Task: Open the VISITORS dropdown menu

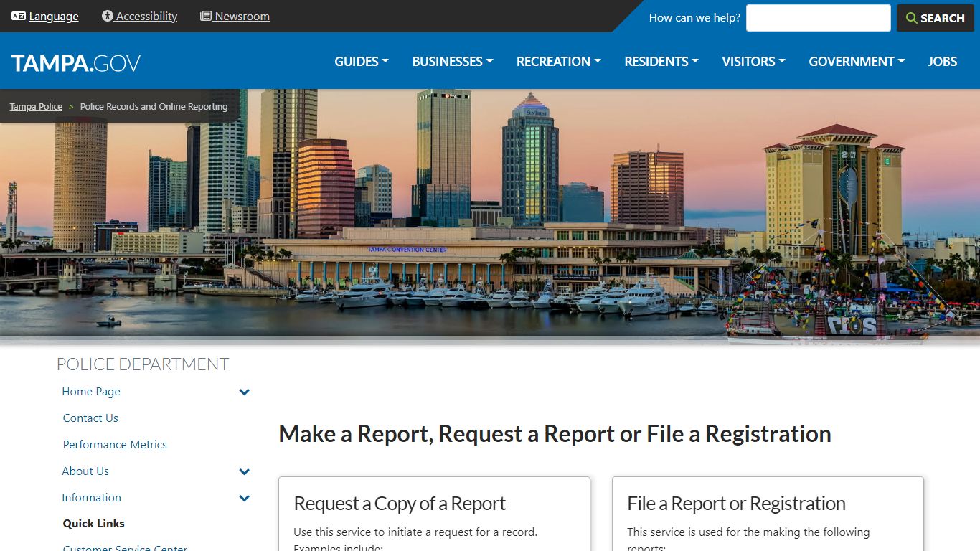Action: coord(754,62)
